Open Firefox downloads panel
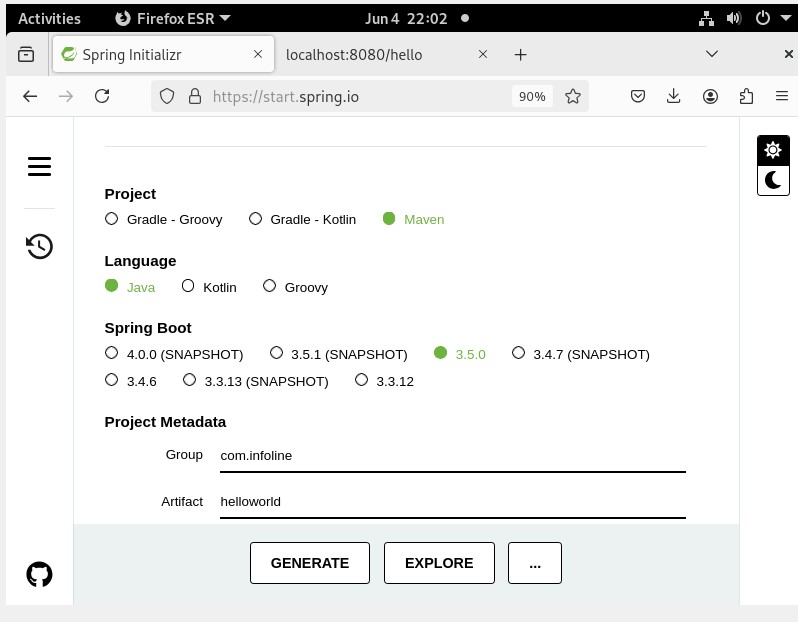Viewport: 798px width, 622px height. 674,96
